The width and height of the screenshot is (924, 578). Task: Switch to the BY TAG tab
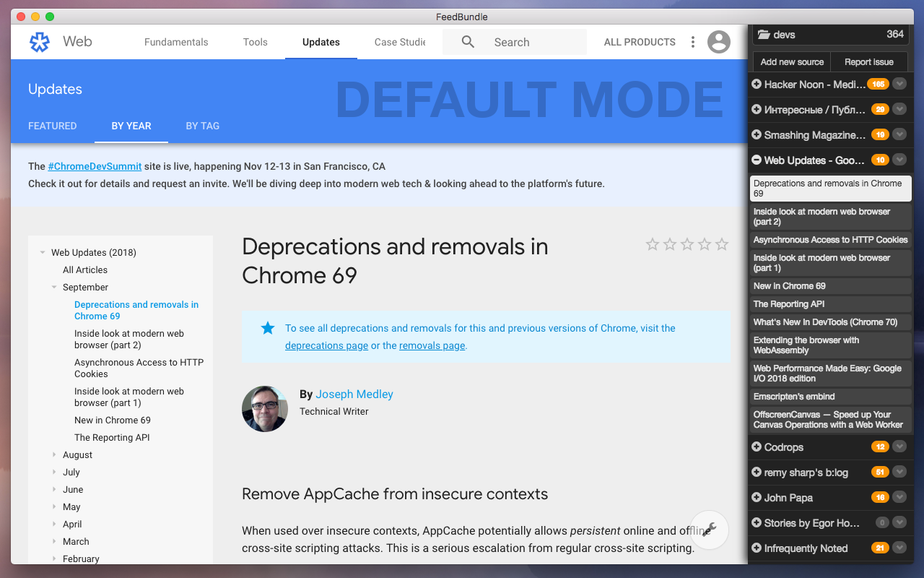(x=203, y=126)
